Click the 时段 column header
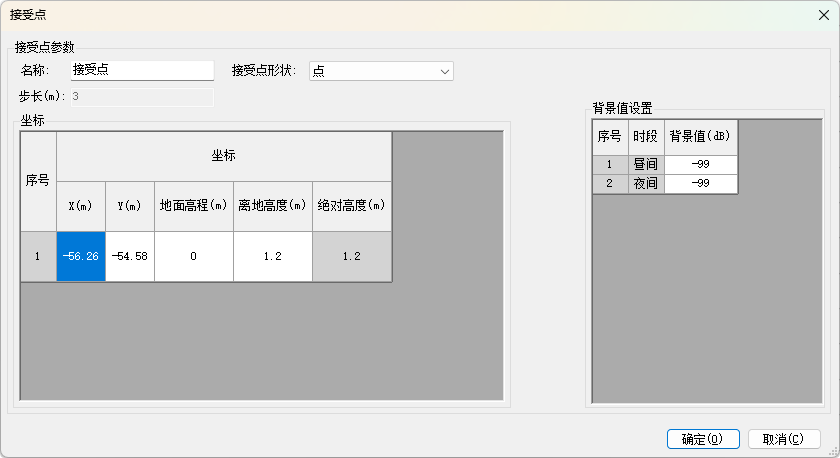The image size is (840, 458). coord(646,137)
